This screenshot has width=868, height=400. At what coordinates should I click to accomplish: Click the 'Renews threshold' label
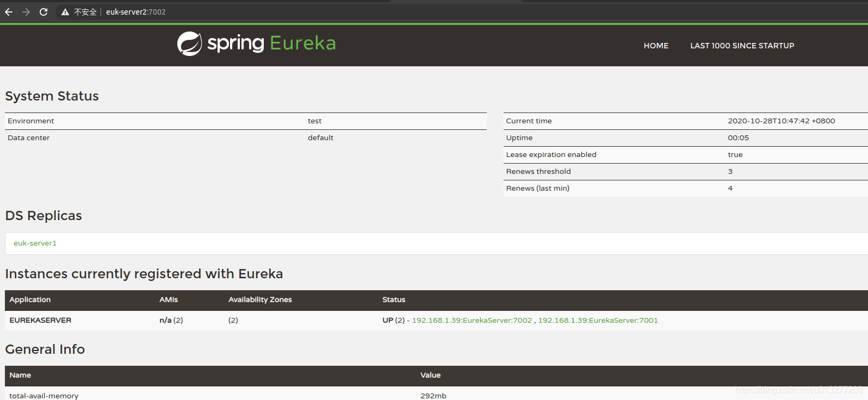[538, 172]
